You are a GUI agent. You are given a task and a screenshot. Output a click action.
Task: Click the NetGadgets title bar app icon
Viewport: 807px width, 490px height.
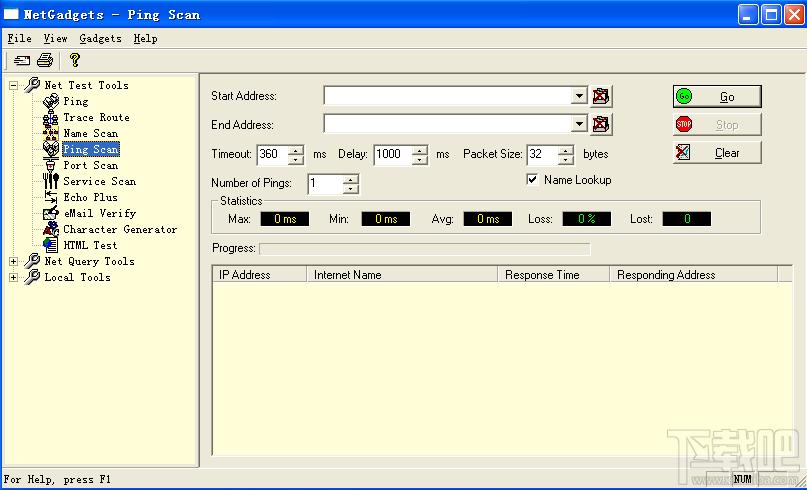pyautogui.click(x=11, y=14)
